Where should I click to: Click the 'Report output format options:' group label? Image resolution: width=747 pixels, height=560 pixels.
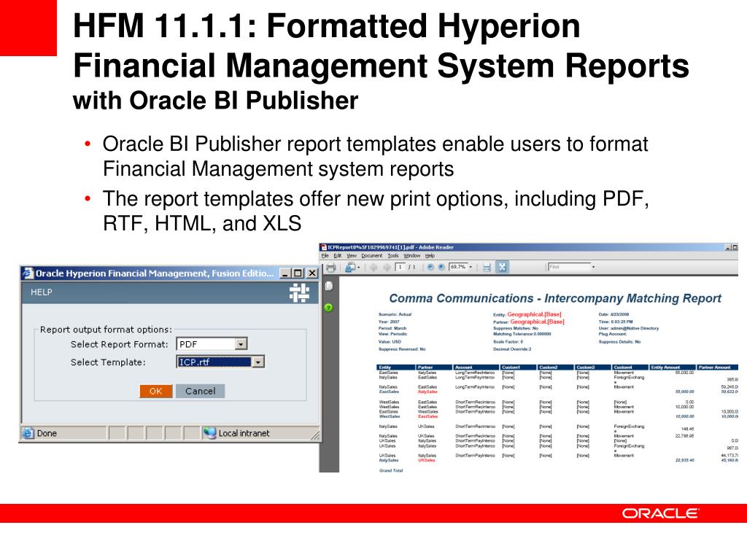pos(106,330)
